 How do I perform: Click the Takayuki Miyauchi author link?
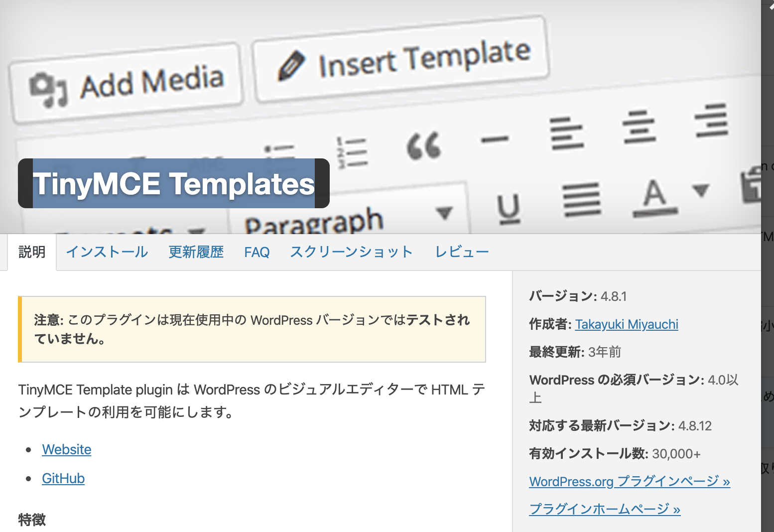click(x=627, y=324)
